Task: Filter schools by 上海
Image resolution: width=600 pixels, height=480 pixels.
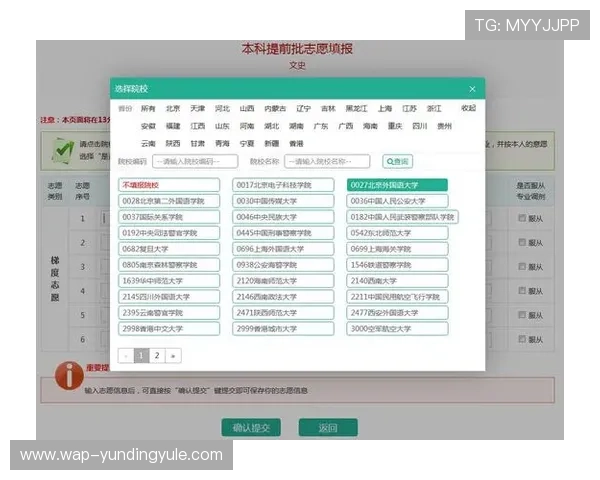Action: click(385, 109)
